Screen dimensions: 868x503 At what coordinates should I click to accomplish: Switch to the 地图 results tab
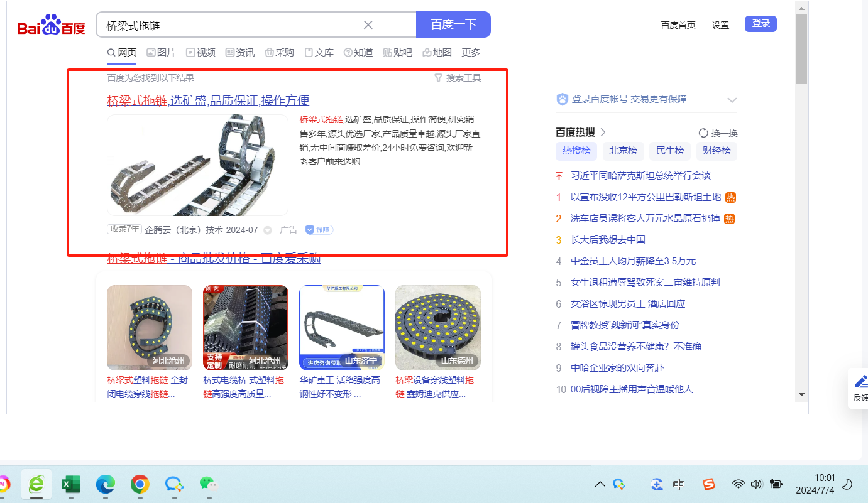[437, 53]
